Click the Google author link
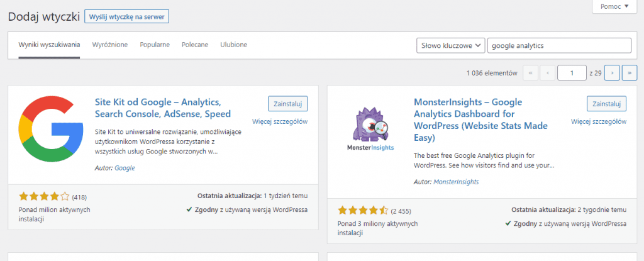 (x=125, y=168)
